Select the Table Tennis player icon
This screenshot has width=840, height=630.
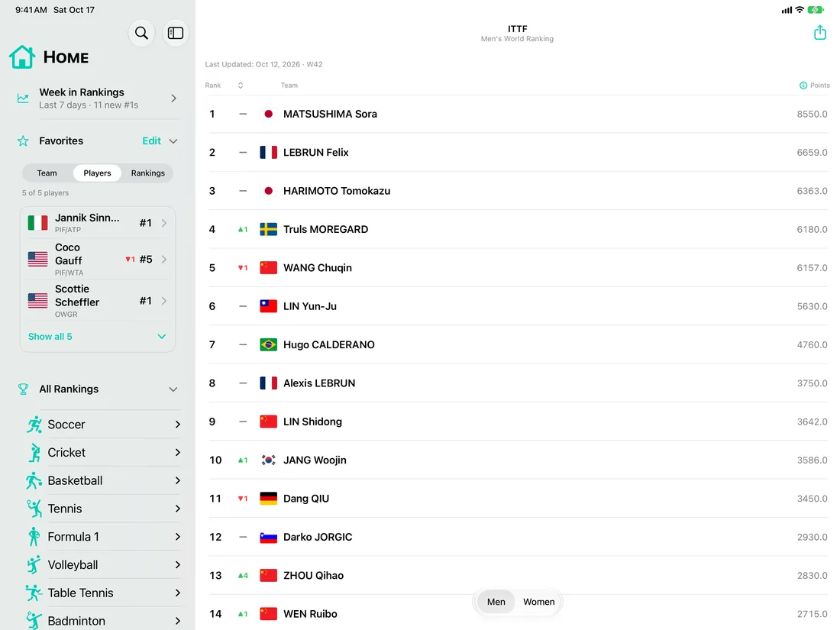click(33, 593)
